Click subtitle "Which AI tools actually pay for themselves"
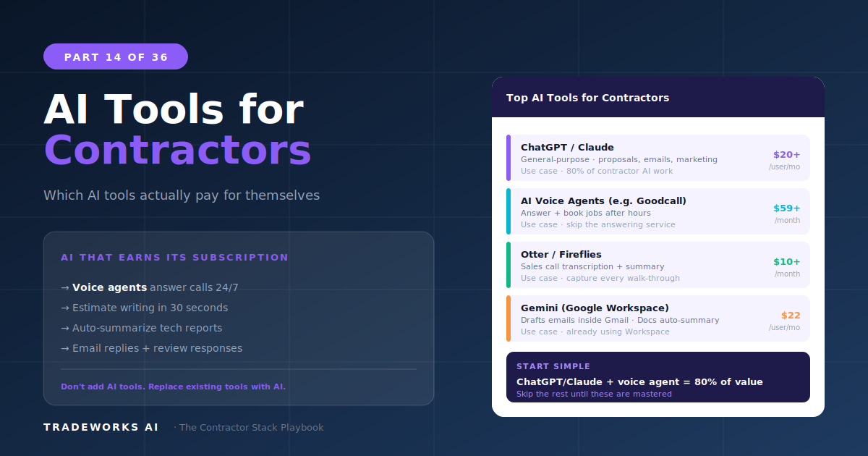868x456 pixels. point(182,195)
